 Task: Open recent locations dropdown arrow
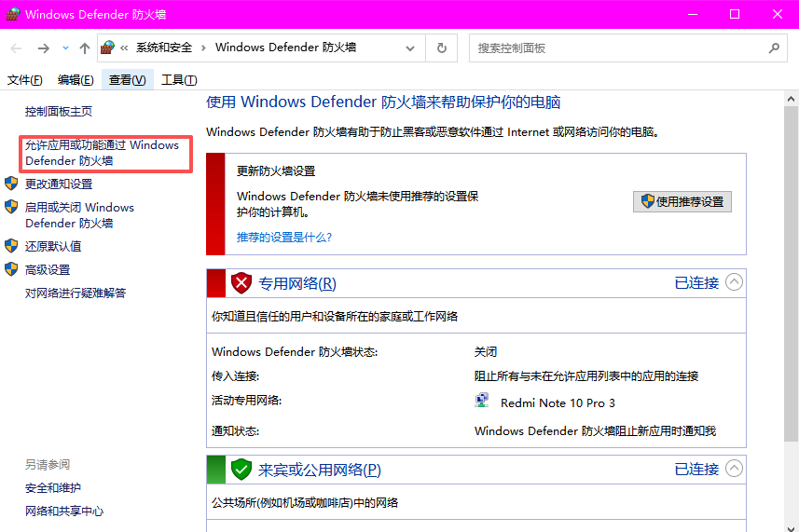(66, 48)
